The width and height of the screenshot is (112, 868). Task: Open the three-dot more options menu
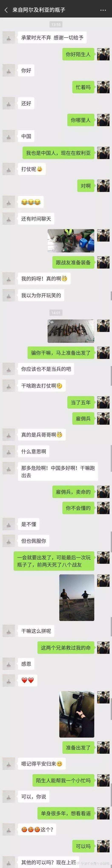(x=103, y=10)
